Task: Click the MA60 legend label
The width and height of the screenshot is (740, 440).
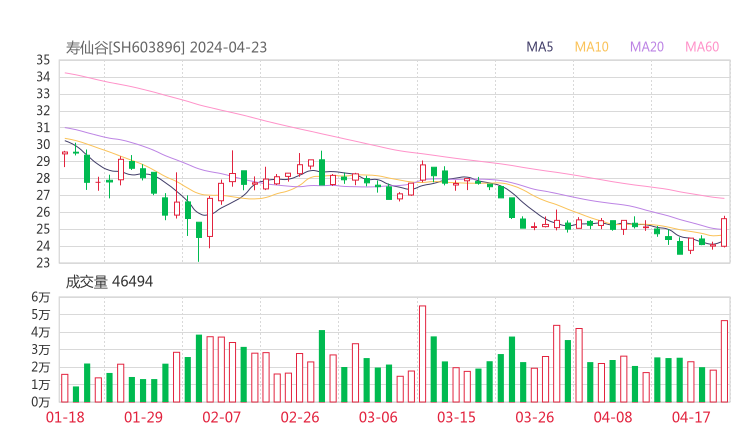Action: point(702,47)
